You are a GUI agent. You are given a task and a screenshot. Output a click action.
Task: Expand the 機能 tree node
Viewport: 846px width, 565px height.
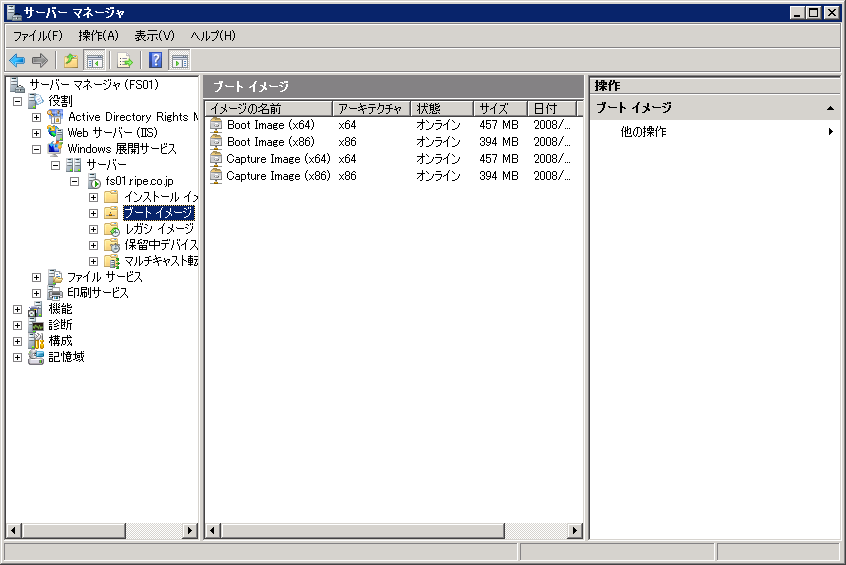(x=17, y=309)
